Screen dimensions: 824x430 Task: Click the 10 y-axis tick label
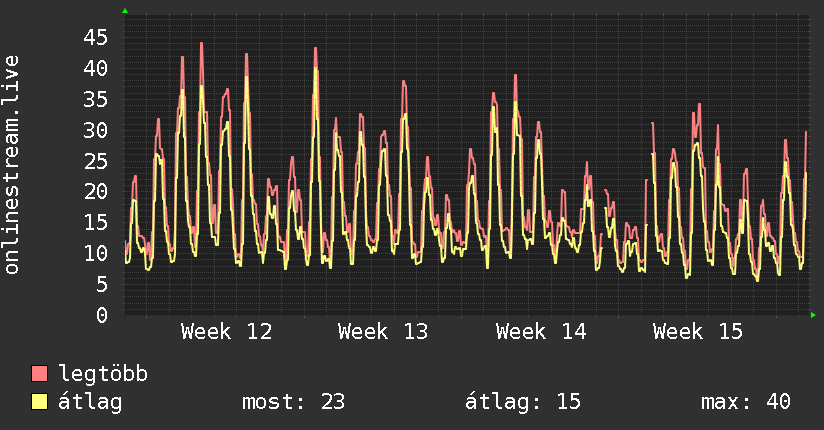click(x=96, y=253)
